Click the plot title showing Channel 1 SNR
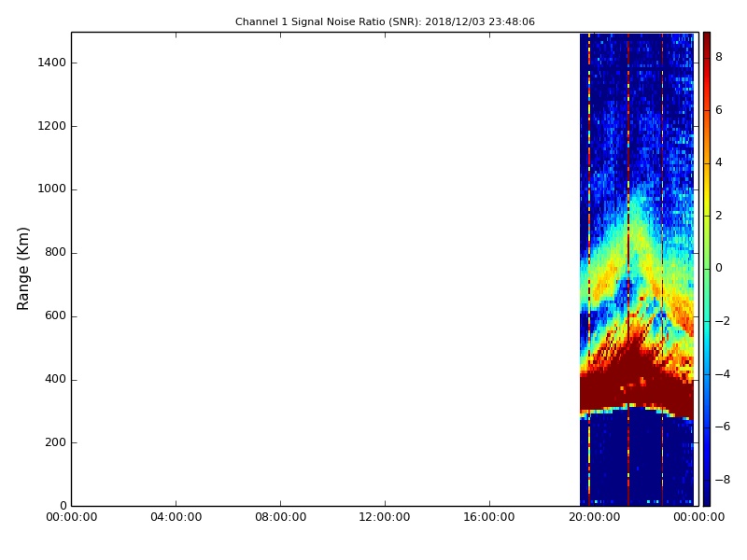This screenshot has width=747, height=560. (385, 21)
